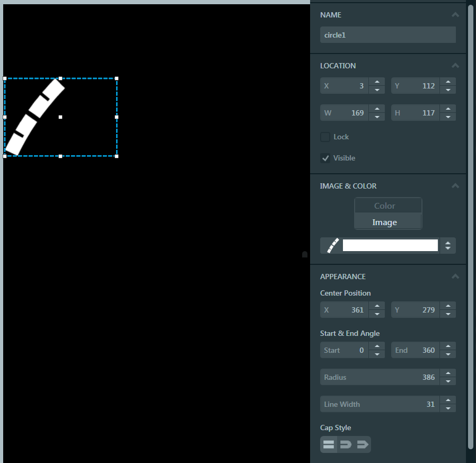Increase the W width value
Screen dimensions: 476x463
click(x=377, y=109)
